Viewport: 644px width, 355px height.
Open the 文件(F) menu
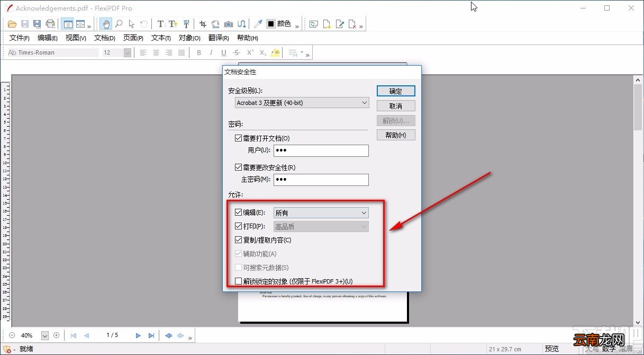click(20, 38)
